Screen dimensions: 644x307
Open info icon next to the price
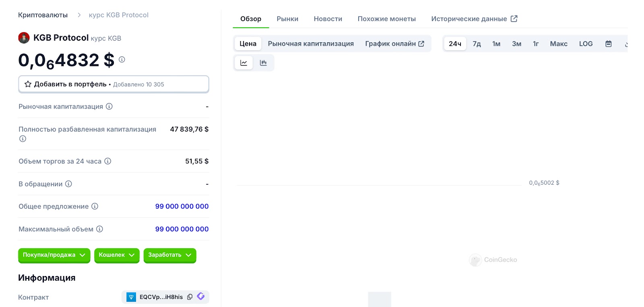[x=122, y=60]
